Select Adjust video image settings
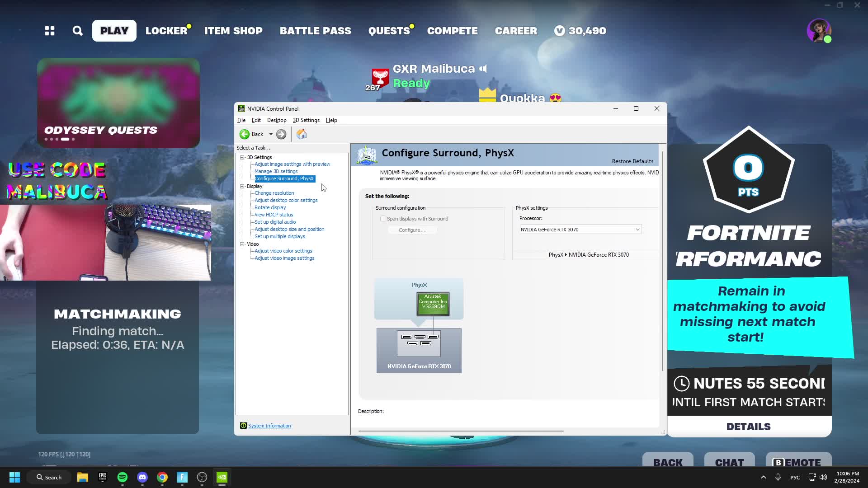This screenshot has height=488, width=868. coord(284,258)
